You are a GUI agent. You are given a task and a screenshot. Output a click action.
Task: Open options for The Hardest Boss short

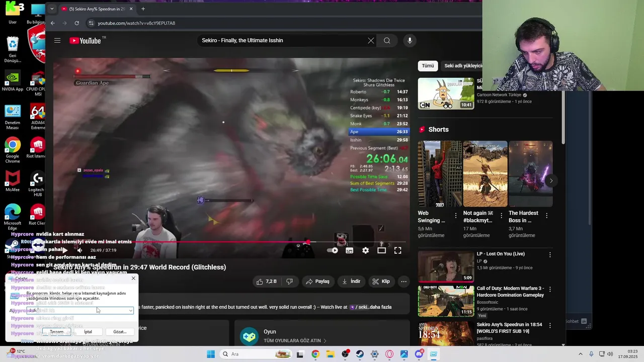tap(546, 215)
